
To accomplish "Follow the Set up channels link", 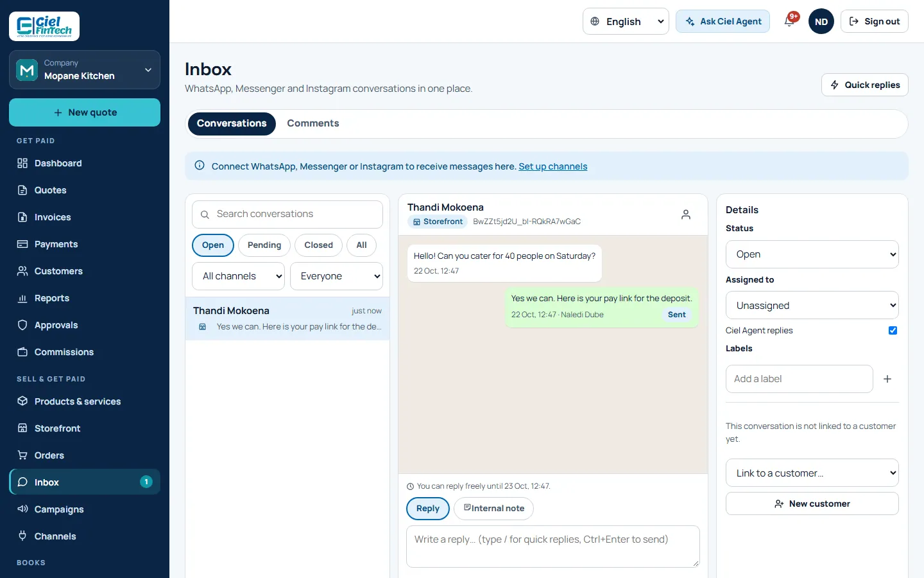I will point(553,166).
